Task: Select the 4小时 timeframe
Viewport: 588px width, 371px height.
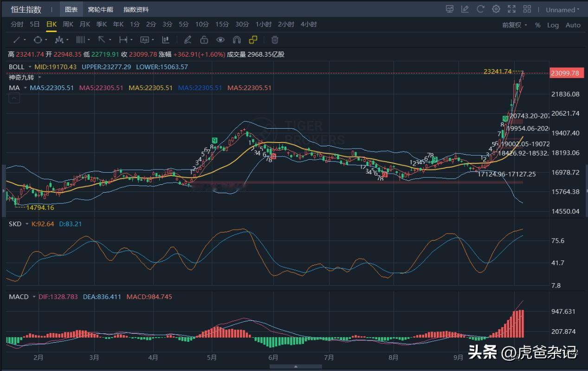Action: (x=309, y=25)
